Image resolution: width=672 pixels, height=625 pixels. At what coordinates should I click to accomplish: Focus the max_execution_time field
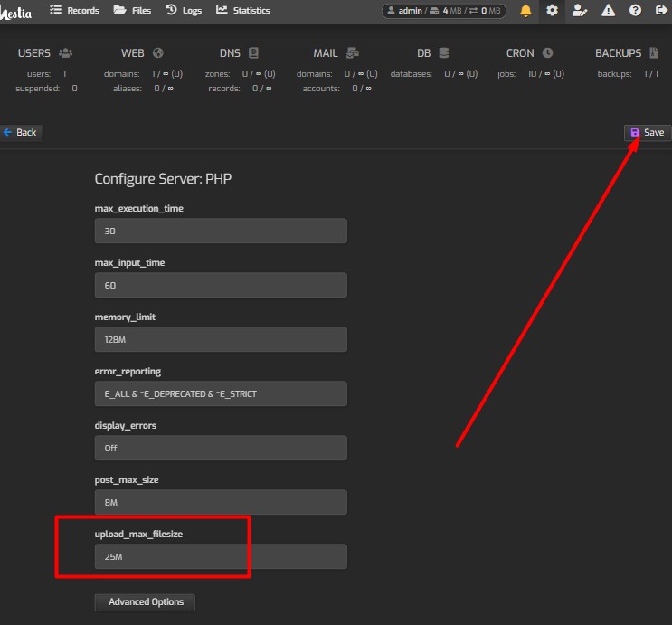(221, 231)
